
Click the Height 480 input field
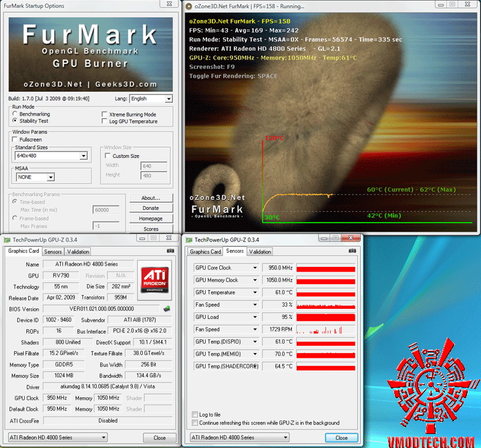pos(154,176)
